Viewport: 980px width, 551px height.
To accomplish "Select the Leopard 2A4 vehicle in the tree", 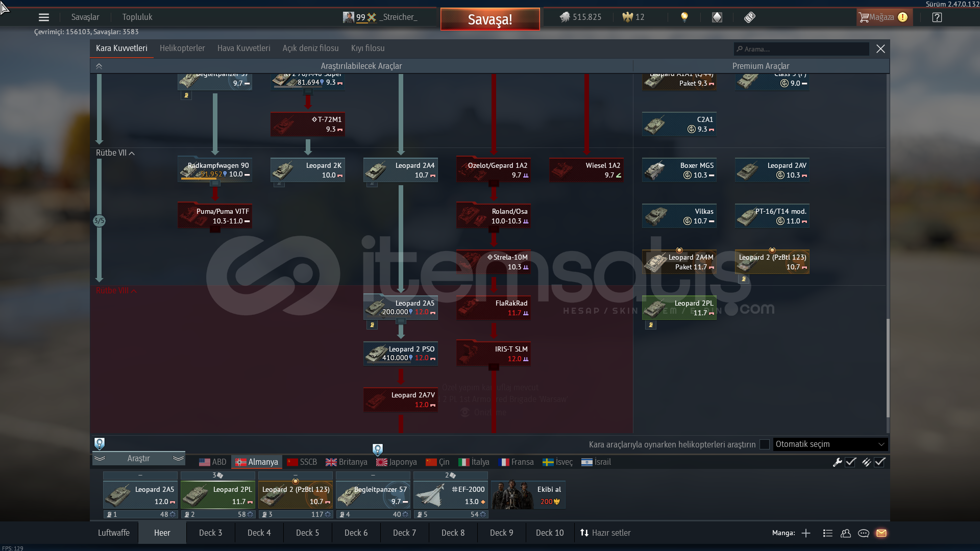I will [401, 170].
